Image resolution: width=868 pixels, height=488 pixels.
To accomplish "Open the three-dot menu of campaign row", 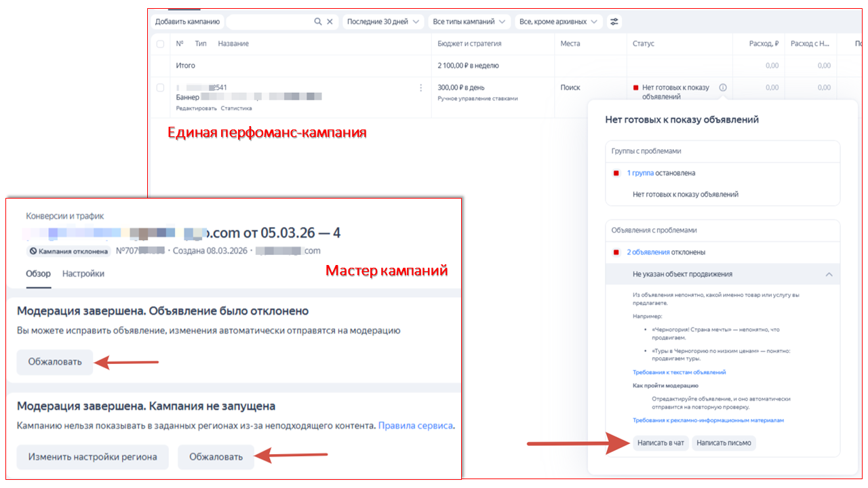I will (x=421, y=88).
